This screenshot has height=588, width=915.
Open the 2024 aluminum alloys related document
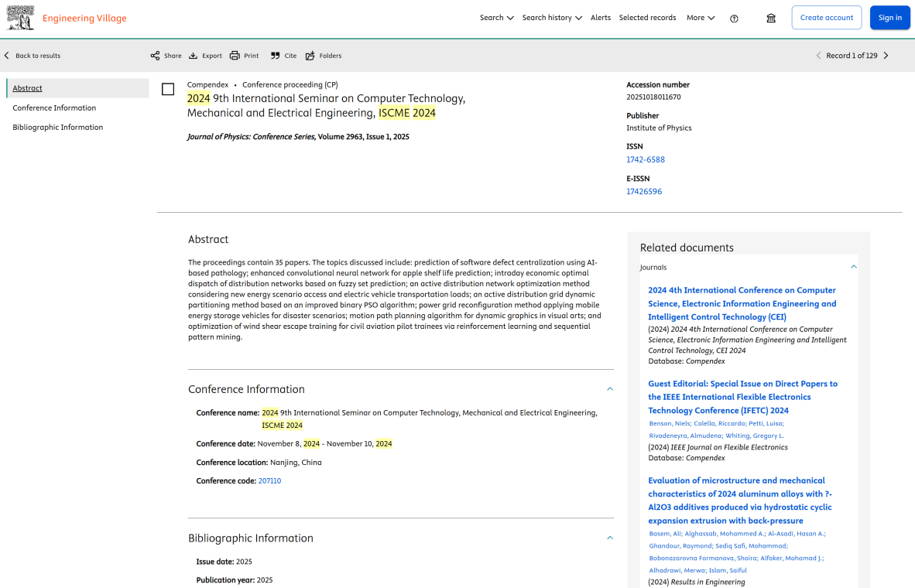coord(740,501)
